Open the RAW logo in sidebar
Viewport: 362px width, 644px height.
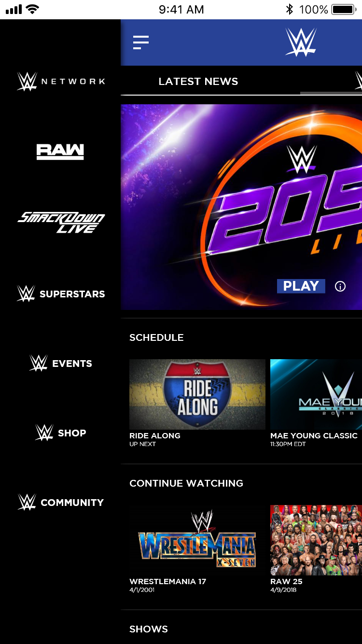pyautogui.click(x=60, y=152)
